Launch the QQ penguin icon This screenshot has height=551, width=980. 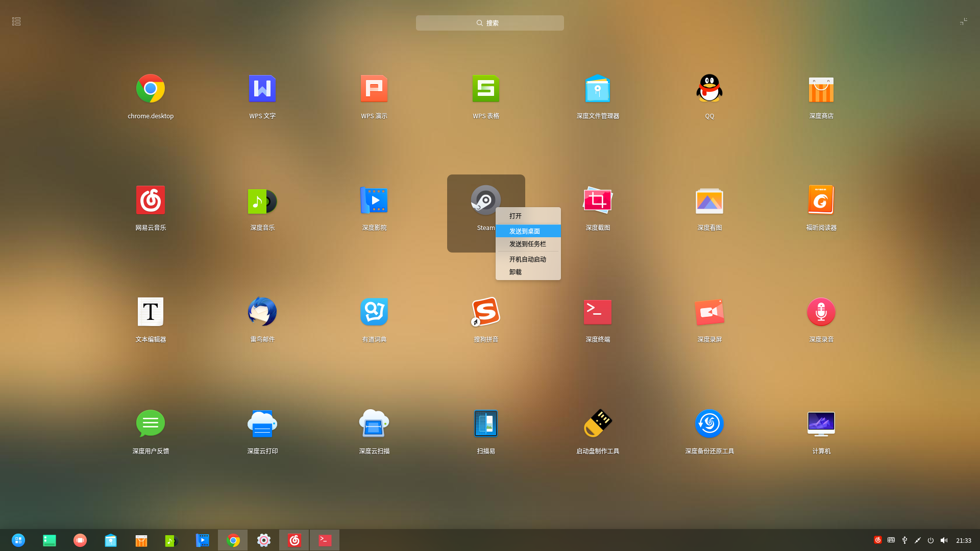[709, 89]
